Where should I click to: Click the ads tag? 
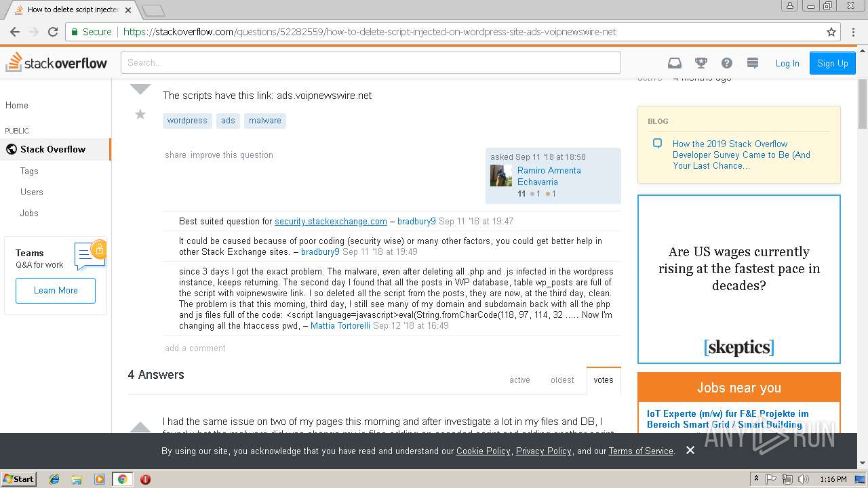pyautogui.click(x=228, y=121)
